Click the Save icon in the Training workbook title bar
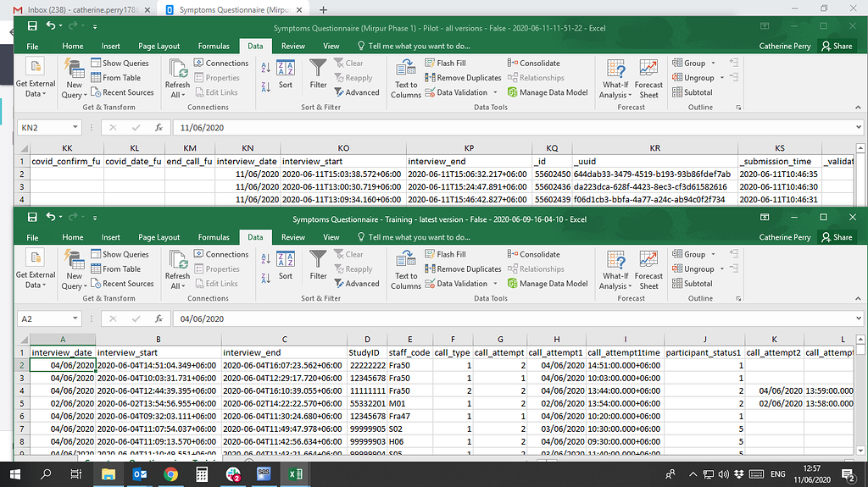 [x=32, y=218]
